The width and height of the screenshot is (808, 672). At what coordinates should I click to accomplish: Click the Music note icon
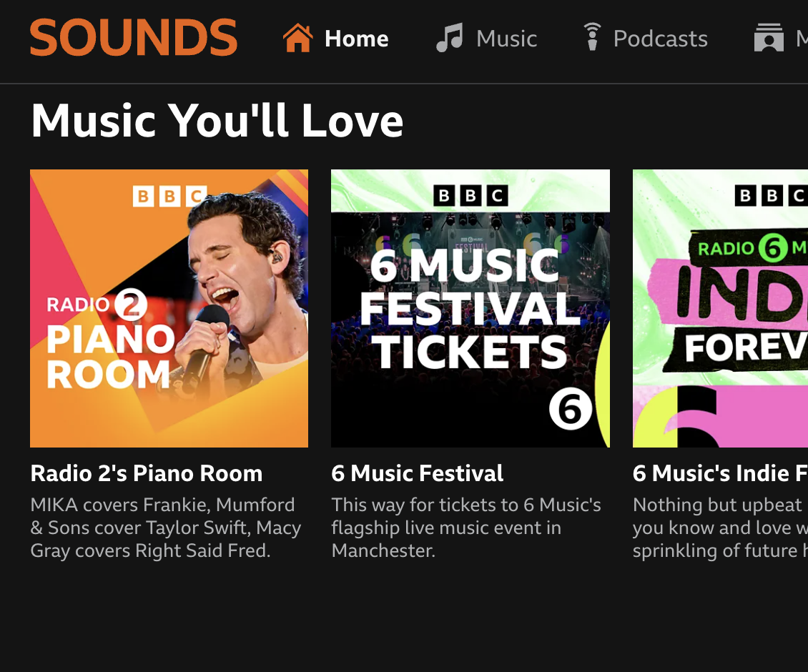click(450, 38)
